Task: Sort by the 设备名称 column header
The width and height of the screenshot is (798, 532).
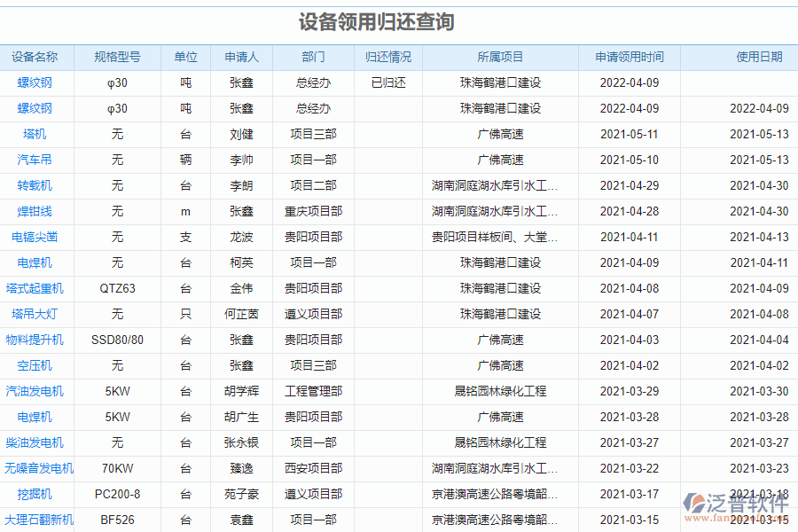Action: tap(36, 57)
